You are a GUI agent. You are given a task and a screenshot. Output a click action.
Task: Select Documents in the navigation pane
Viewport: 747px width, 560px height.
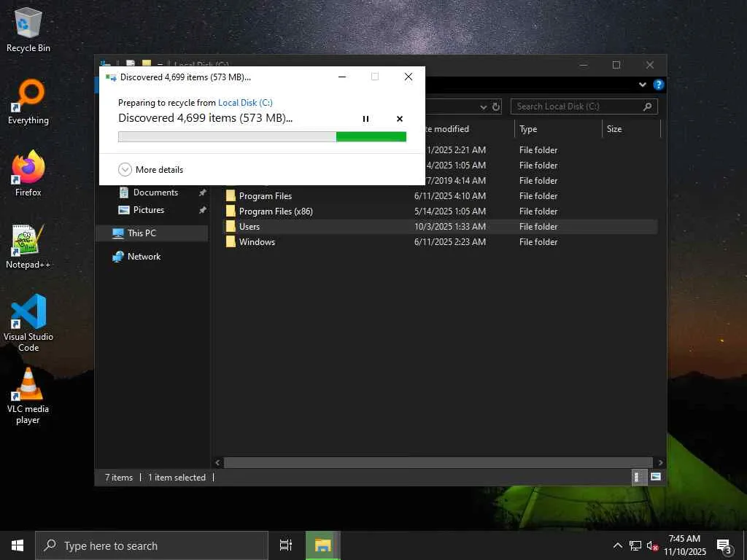[155, 192]
